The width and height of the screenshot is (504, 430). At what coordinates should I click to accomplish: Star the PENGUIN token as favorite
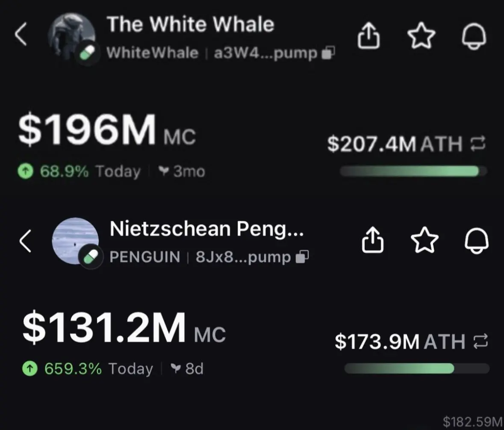(x=424, y=240)
